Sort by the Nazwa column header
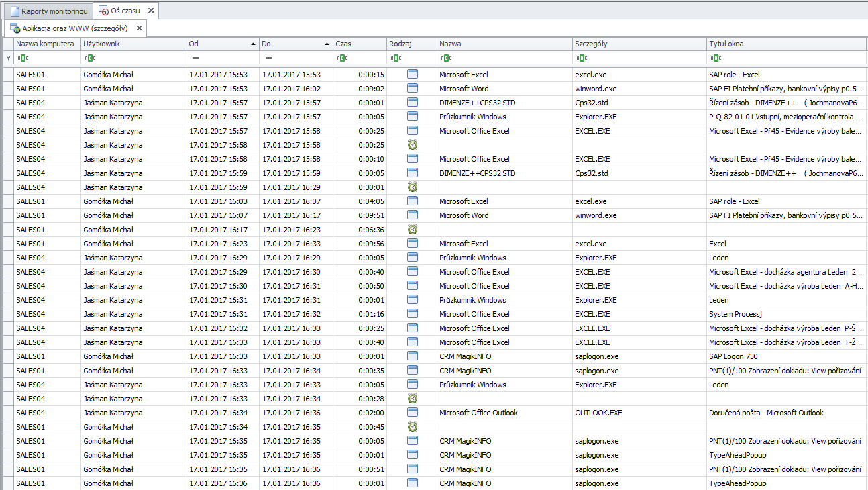The height and width of the screenshot is (490, 868). point(504,44)
